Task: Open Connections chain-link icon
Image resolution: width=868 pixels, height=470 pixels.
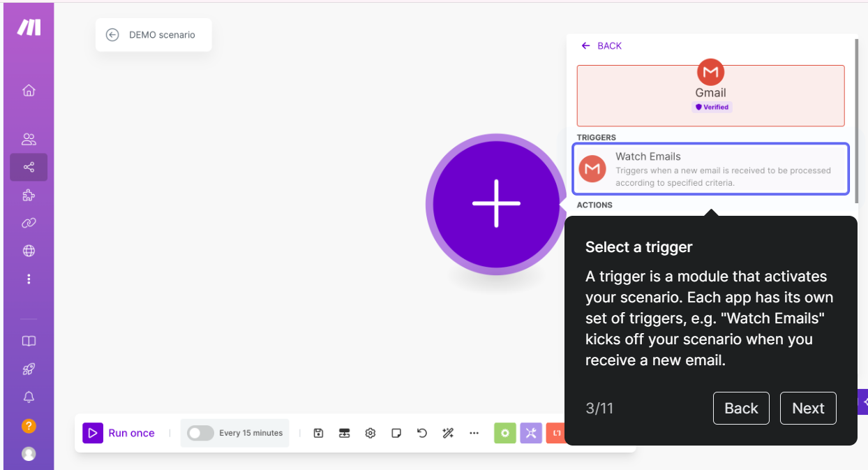Action: [x=29, y=223]
